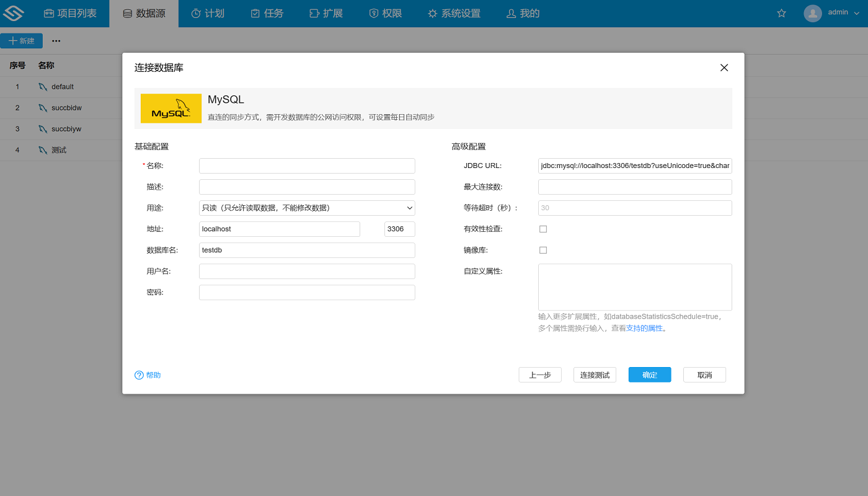868x496 pixels.
Task: Open the 支持的属性 link
Action: click(644, 328)
